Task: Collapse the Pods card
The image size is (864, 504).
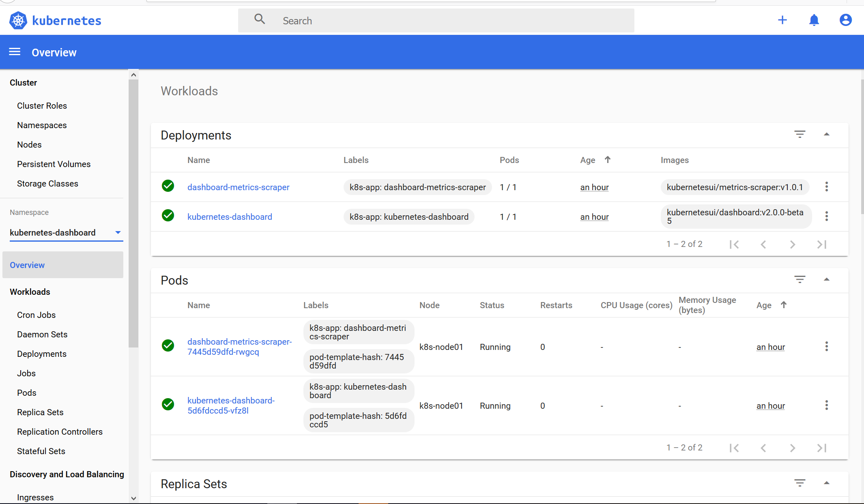Action: coord(827,279)
